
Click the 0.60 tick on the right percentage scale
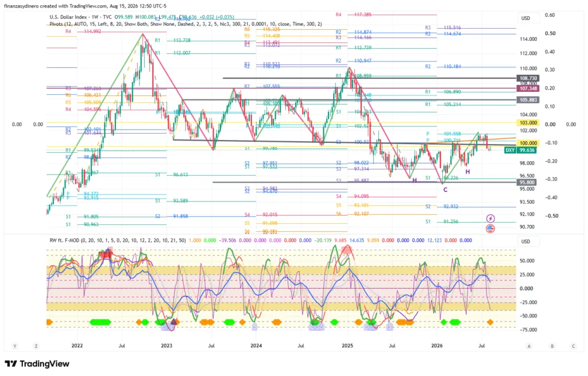point(550,15)
